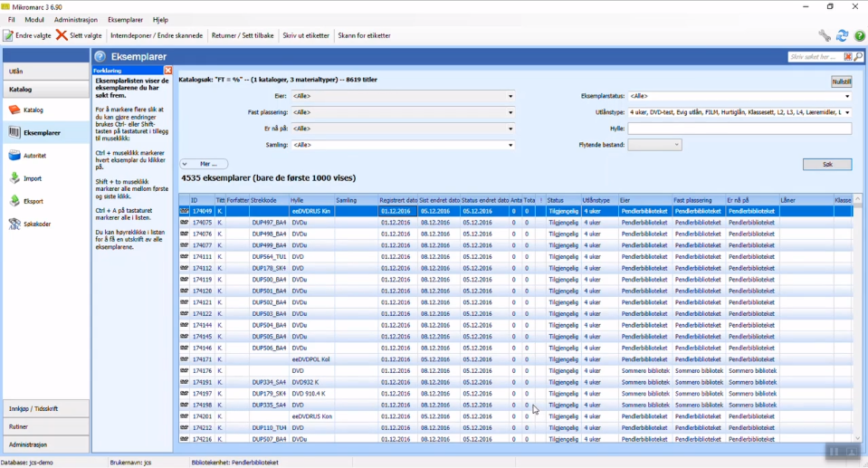Clear the quick search with red X
This screenshot has width=868, height=468.
[x=848, y=57]
